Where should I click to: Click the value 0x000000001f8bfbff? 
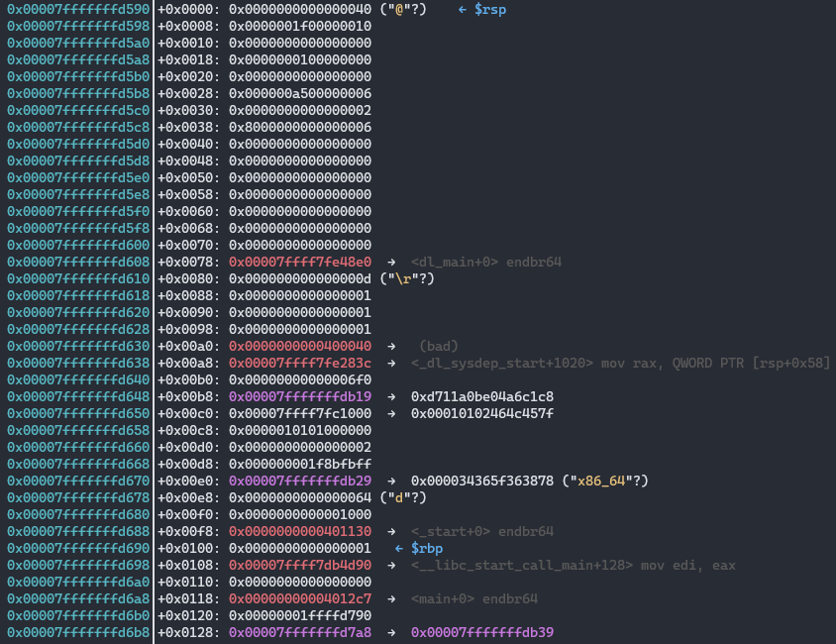300,464
